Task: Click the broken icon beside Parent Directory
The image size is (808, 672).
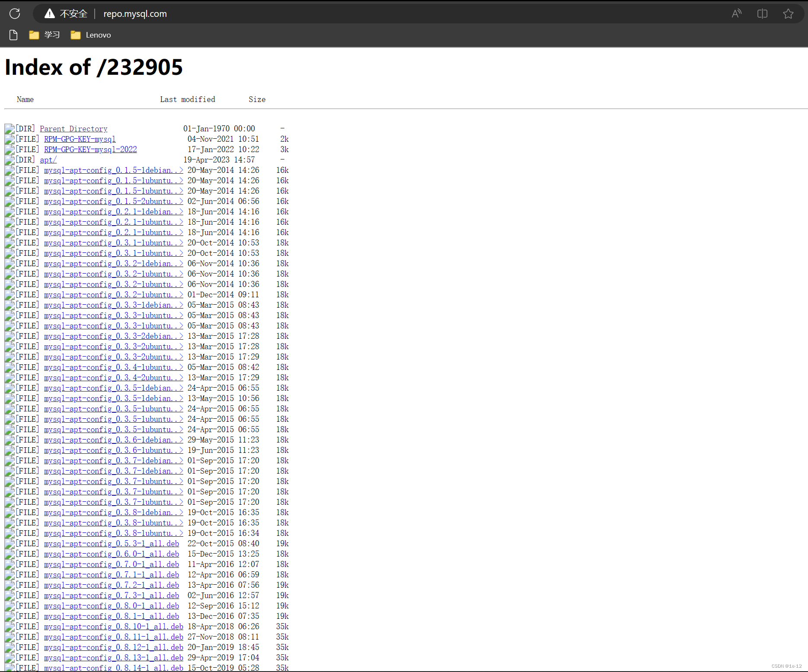Action: point(10,129)
